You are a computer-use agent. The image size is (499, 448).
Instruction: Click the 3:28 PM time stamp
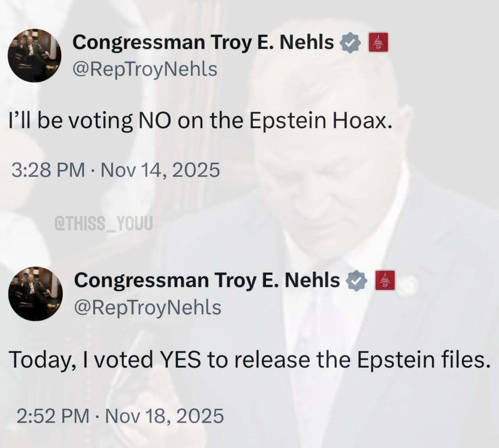tap(48, 170)
